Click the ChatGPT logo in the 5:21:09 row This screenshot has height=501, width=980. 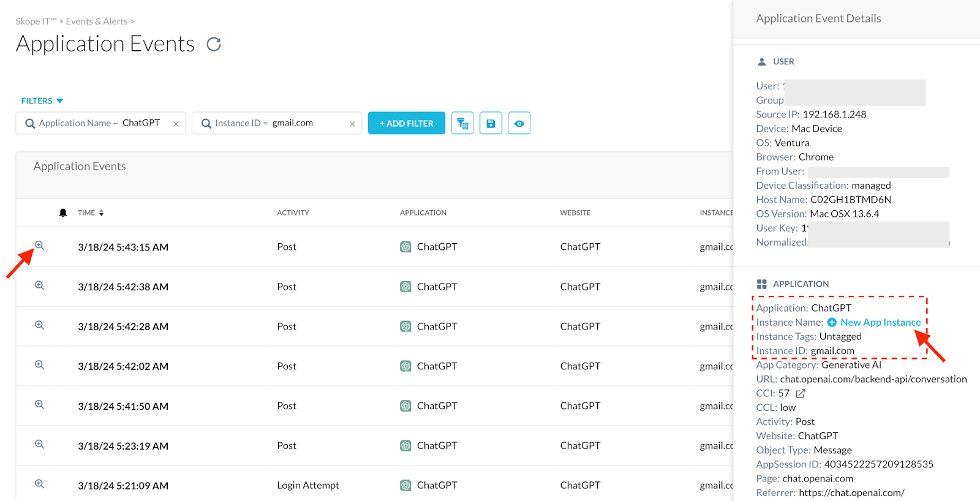(405, 485)
